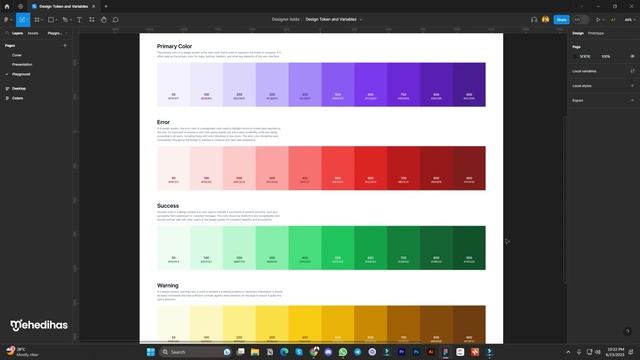Click the Share button

pyautogui.click(x=561, y=20)
